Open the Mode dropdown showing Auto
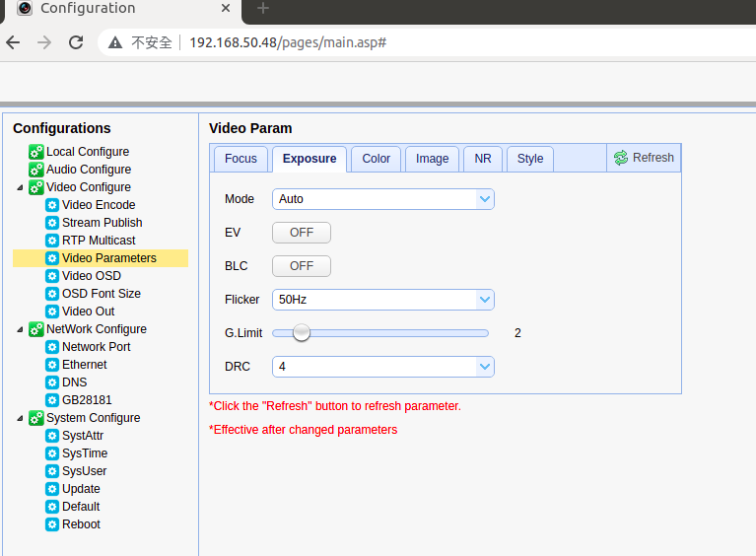 pos(383,199)
